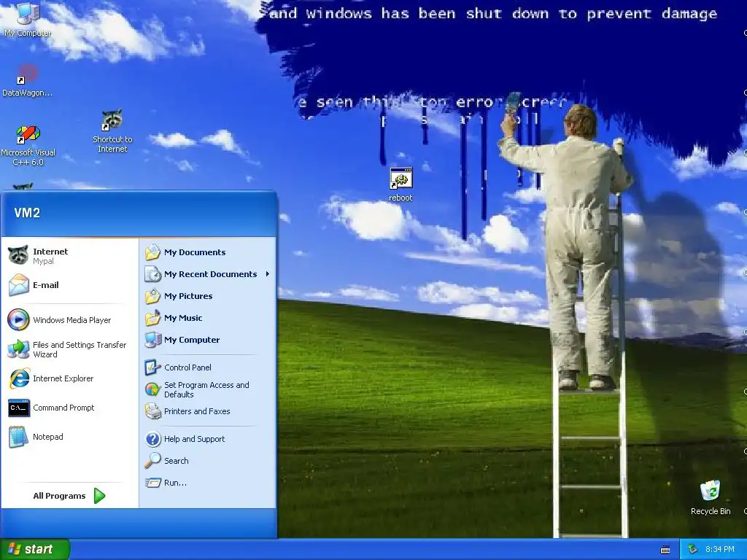Image resolution: width=747 pixels, height=560 pixels.
Task: Click the network tray icon beside clock
Action: (693, 550)
